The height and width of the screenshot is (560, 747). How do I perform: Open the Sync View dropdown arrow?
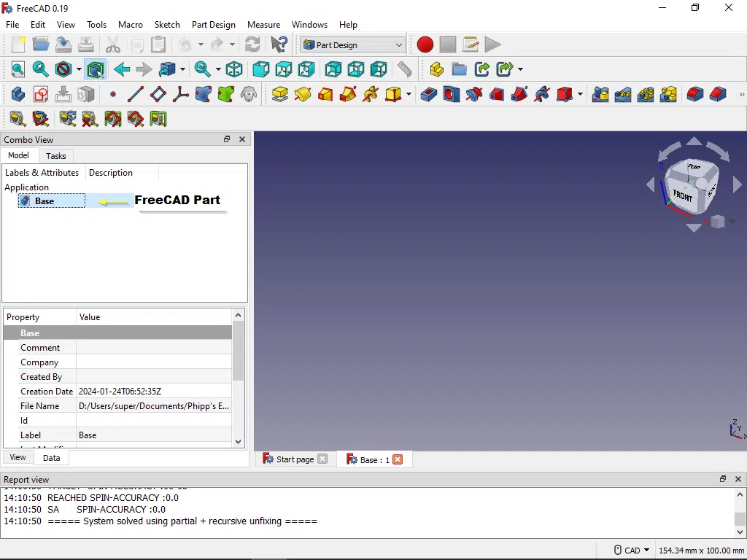(x=183, y=69)
